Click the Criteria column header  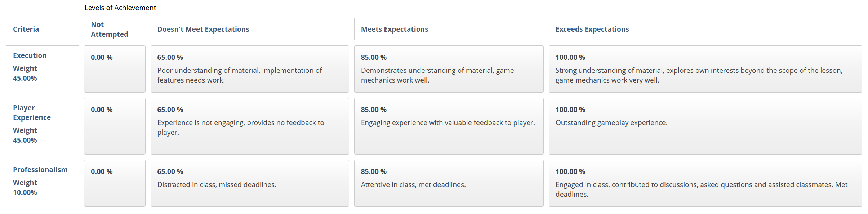click(26, 29)
